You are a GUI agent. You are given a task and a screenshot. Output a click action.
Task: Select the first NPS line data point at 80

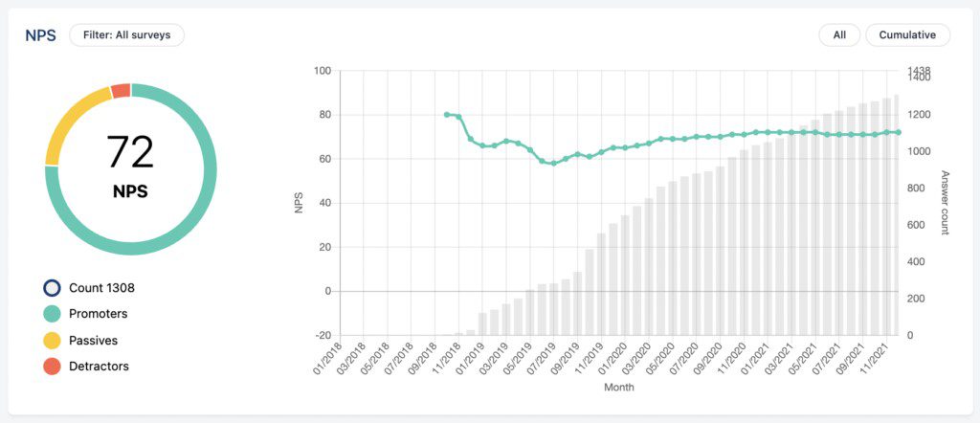[x=446, y=114]
